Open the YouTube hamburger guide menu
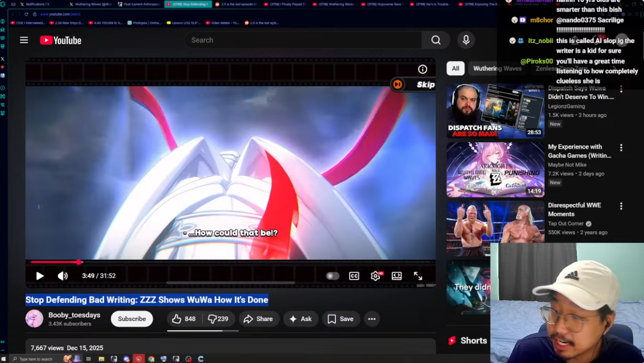The image size is (644, 363). pos(24,40)
